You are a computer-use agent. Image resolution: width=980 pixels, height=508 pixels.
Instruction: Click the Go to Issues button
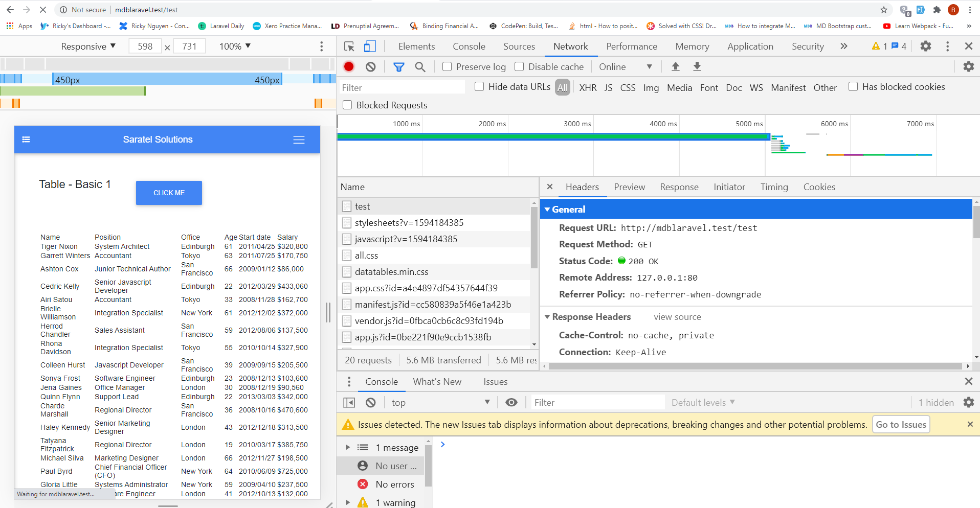point(901,424)
